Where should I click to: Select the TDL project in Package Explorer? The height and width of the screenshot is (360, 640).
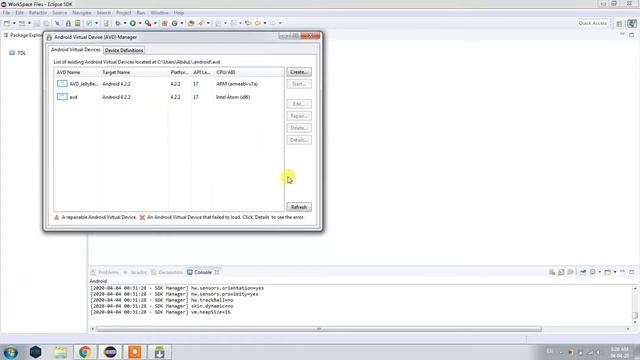click(x=18, y=53)
